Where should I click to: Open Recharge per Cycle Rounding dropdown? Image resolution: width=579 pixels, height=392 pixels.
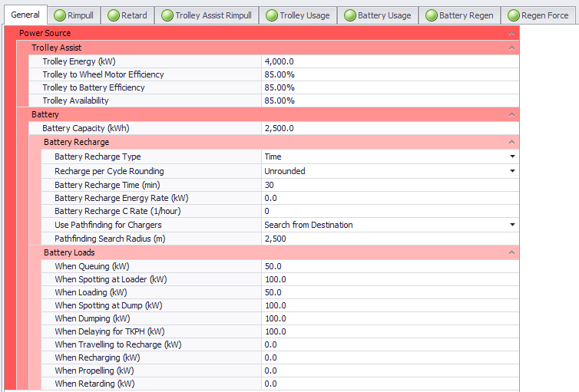511,171
